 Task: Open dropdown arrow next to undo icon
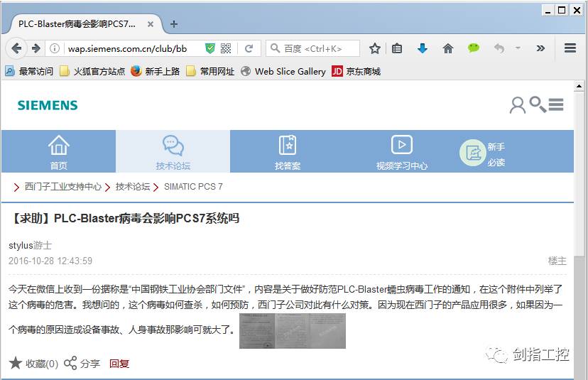(518, 48)
